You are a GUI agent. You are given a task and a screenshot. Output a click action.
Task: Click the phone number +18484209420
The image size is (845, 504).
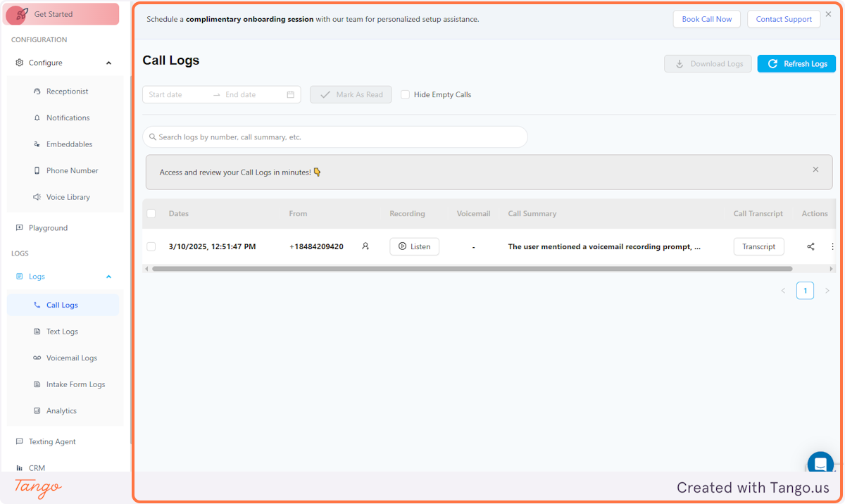[316, 246]
